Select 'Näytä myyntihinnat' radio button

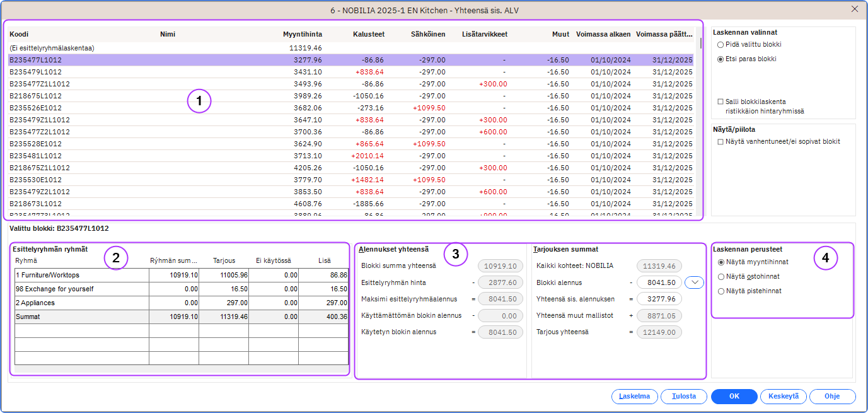click(721, 262)
